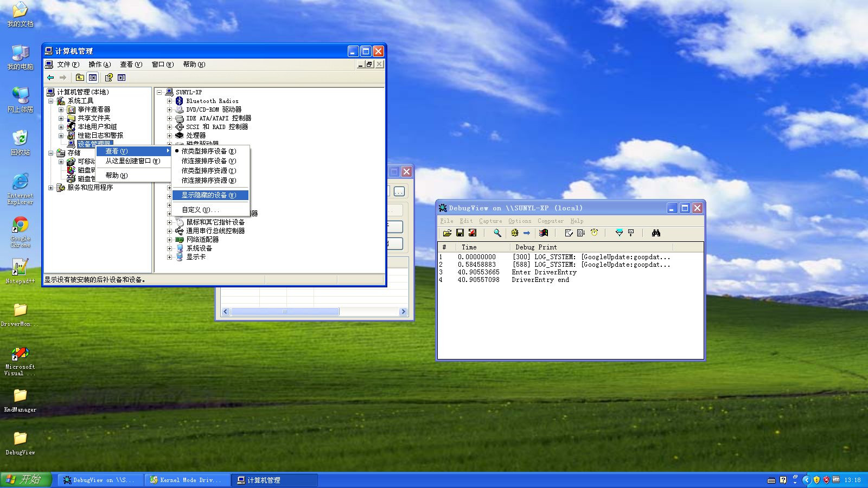Screen dimensions: 868x488
Task: Choose 从这里创建窗口(W) in context menu
Action: [x=133, y=161]
